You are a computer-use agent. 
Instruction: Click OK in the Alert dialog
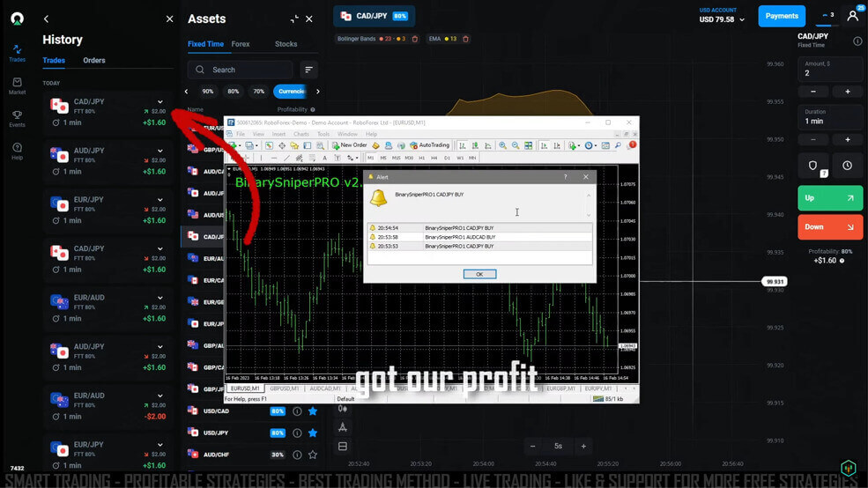[479, 275]
